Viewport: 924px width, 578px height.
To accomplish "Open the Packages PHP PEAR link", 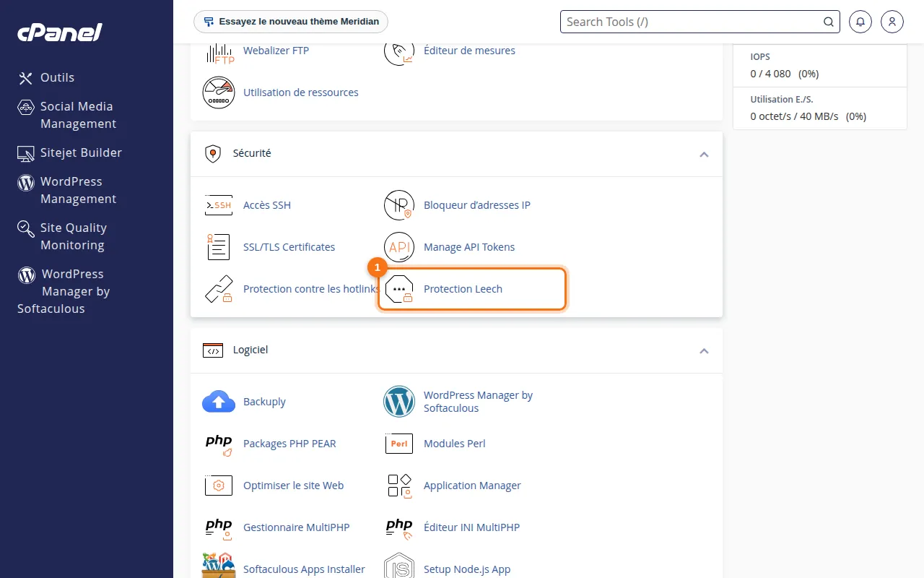I will (289, 444).
